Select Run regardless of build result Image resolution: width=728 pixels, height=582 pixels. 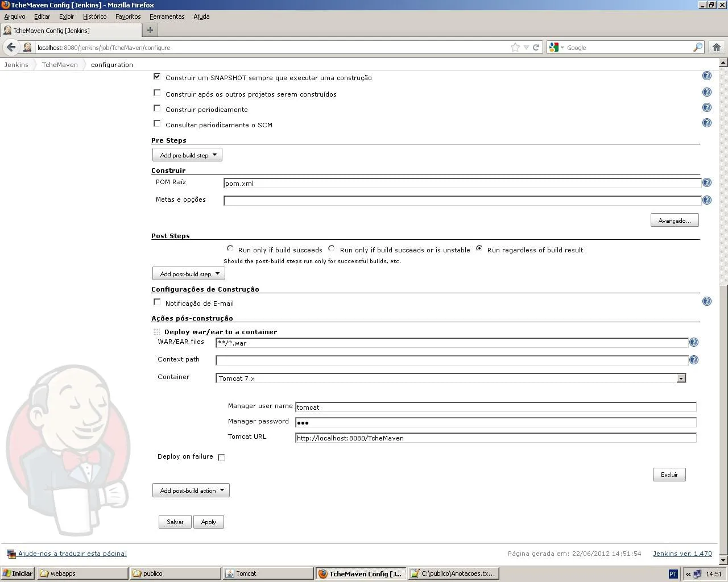tap(479, 248)
